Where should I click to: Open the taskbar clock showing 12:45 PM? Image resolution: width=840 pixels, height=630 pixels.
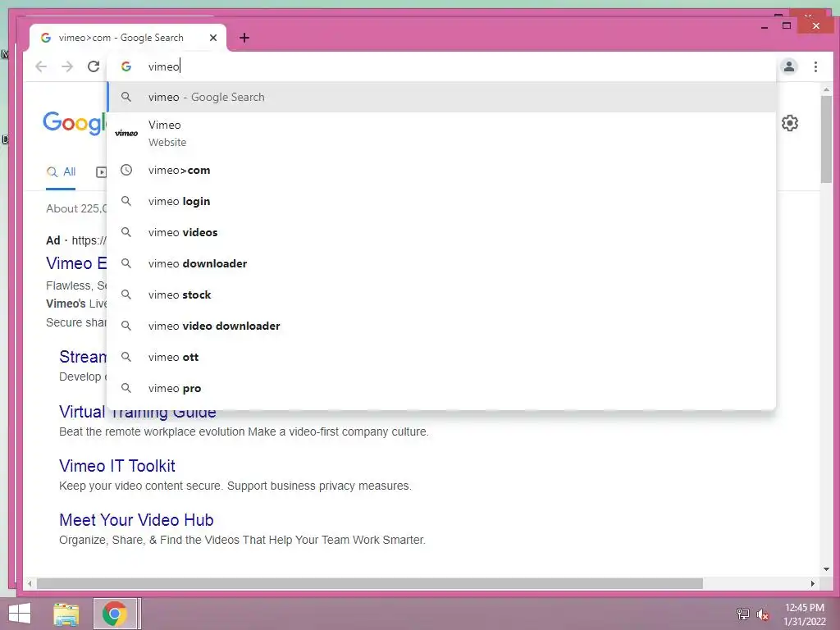(804, 614)
